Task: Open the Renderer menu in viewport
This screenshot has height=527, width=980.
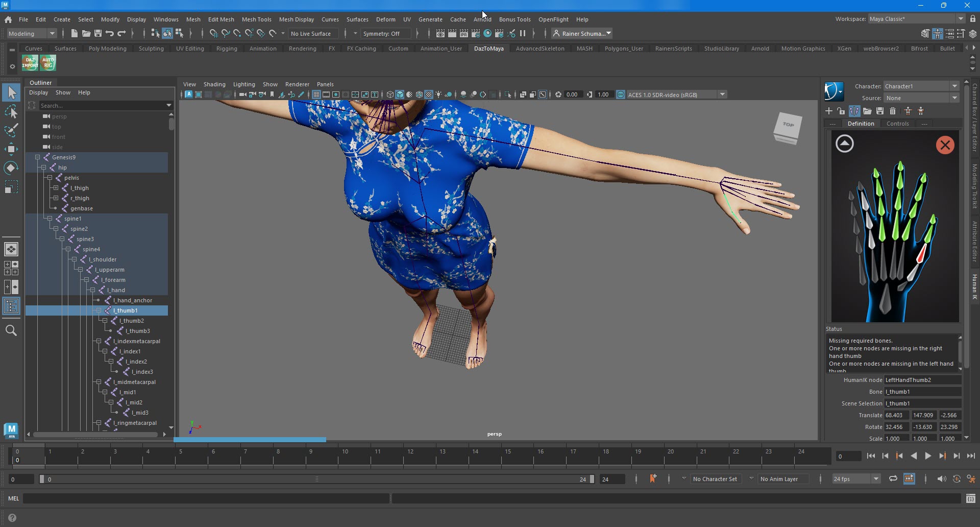Action: point(297,84)
